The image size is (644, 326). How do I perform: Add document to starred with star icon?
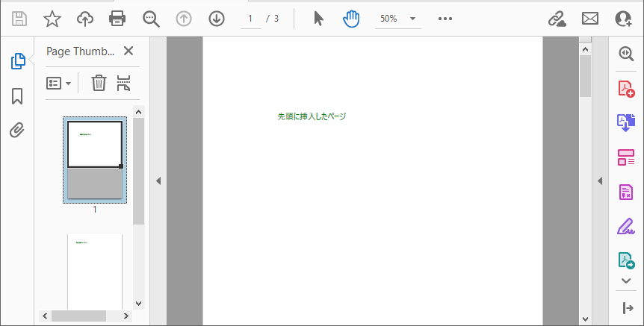[x=52, y=19]
